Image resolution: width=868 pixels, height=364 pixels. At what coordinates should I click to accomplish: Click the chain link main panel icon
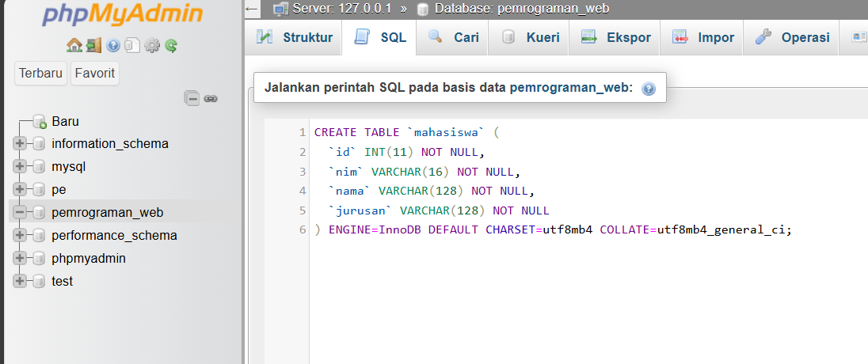(x=211, y=98)
